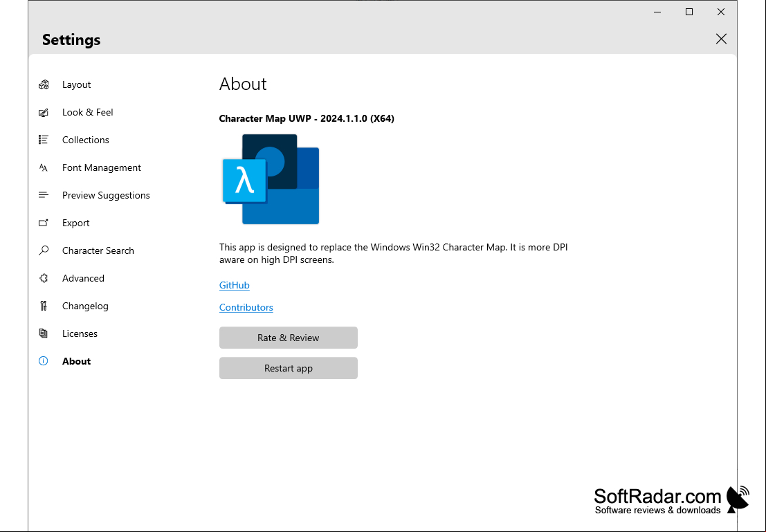The width and height of the screenshot is (766, 532).
Task: Open Character Search settings
Action: tap(98, 250)
